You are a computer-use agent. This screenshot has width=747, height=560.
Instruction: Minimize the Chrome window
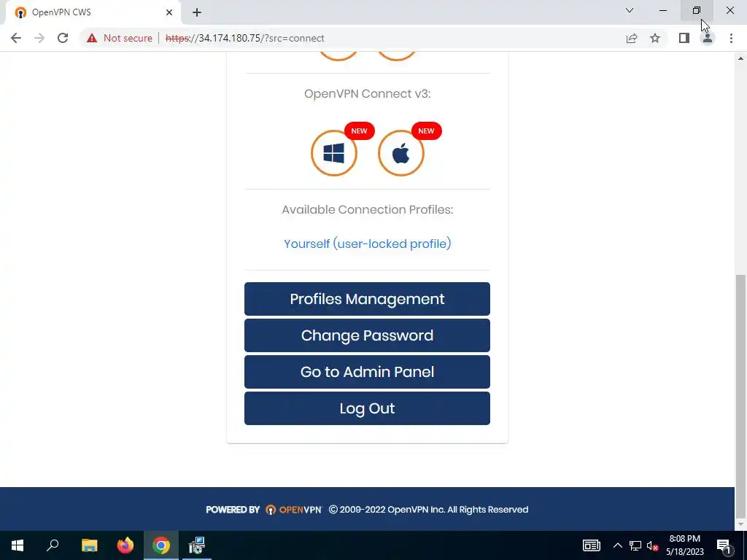click(x=663, y=10)
